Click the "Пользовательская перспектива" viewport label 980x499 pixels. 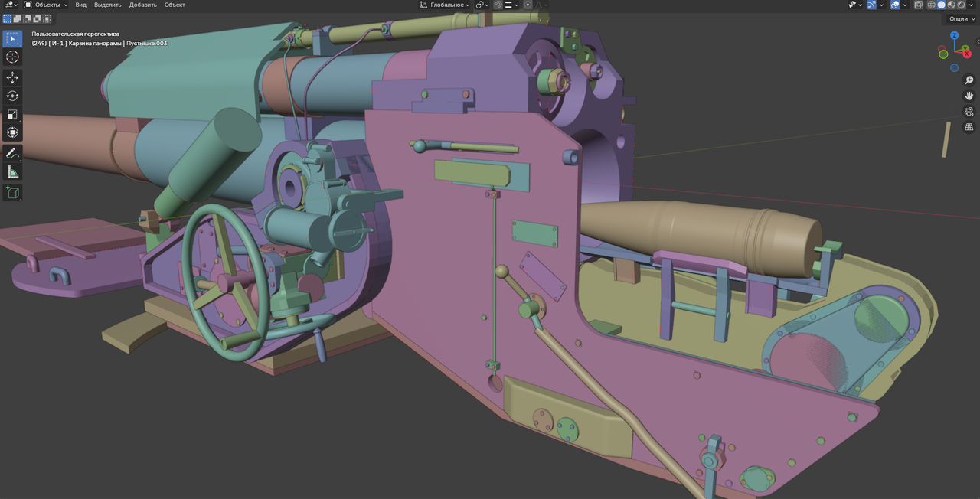point(75,34)
